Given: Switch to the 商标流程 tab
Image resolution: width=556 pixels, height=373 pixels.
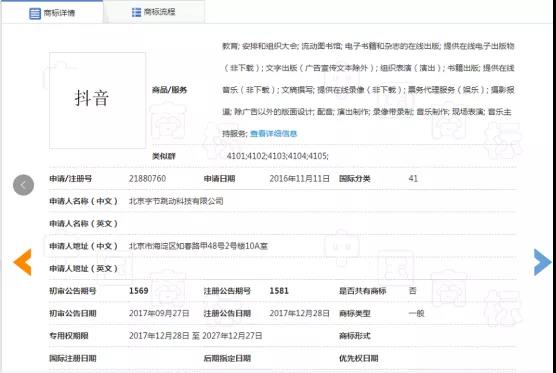Looking at the screenshot, I should [x=154, y=12].
